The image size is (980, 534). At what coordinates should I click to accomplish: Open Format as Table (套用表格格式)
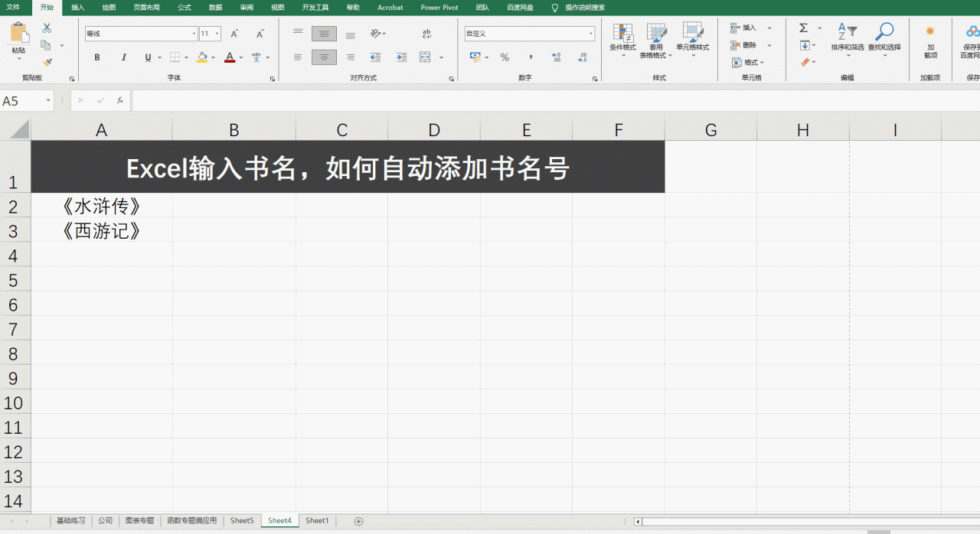(x=656, y=41)
